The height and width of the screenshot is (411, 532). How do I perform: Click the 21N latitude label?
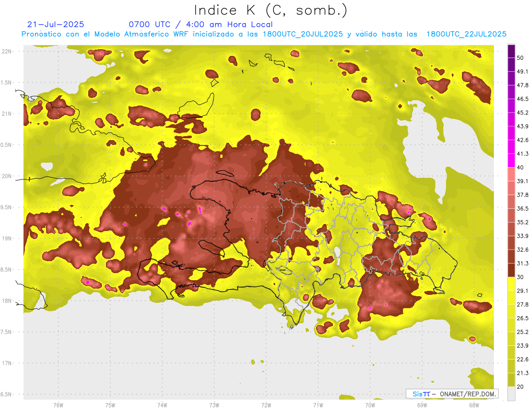tap(8, 114)
